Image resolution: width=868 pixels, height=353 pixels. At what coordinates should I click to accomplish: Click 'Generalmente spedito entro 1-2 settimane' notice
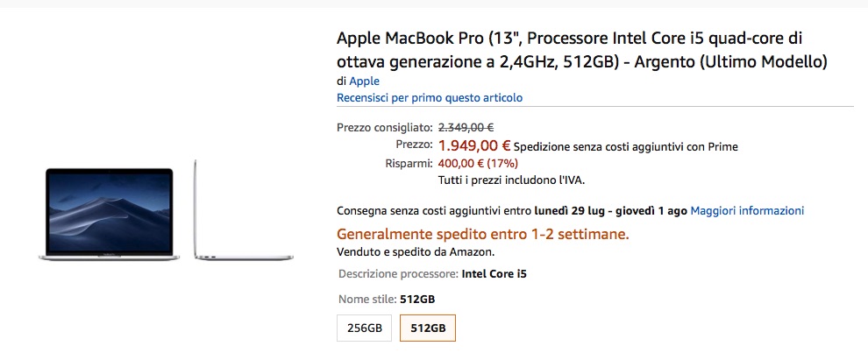coord(483,235)
